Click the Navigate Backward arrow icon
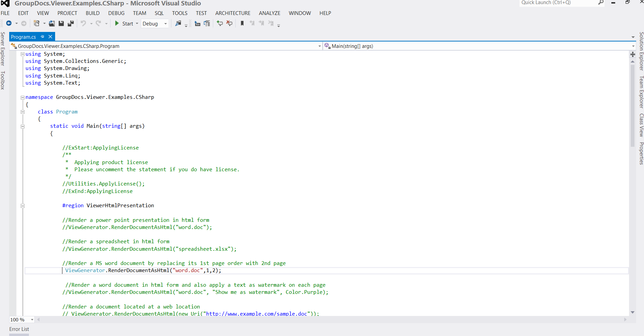The height and width of the screenshot is (336, 644). coord(9,23)
